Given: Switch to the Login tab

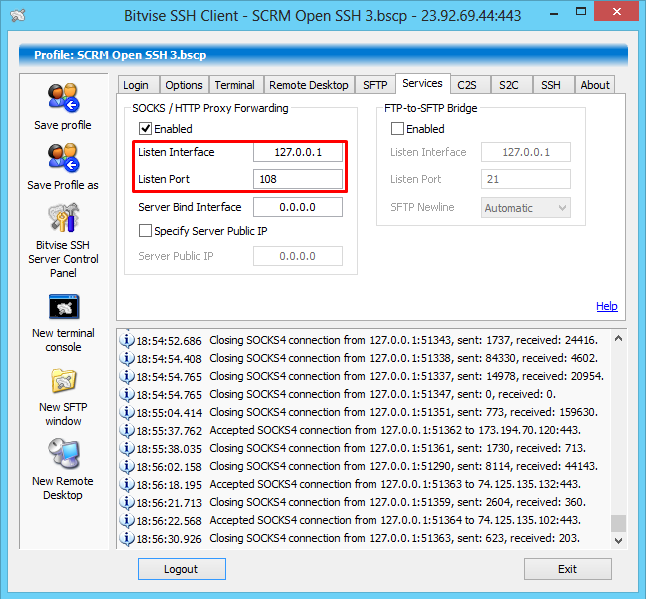Looking at the screenshot, I should 136,85.
